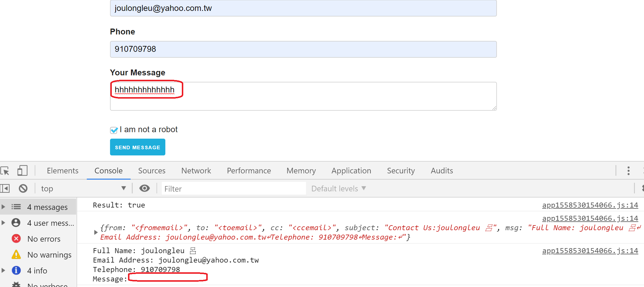Click the 'Email Address' console output line
The width and height of the screenshot is (644, 287).
click(x=176, y=260)
